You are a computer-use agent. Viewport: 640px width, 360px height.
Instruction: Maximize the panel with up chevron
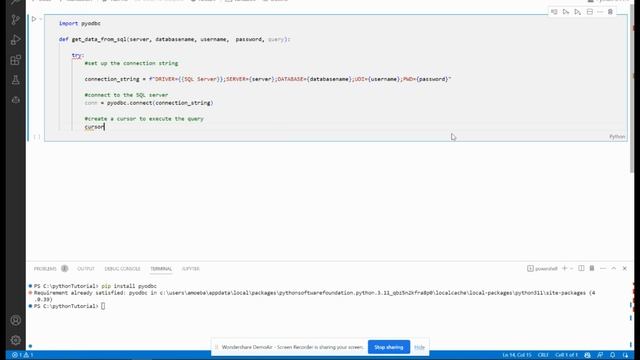pyautogui.click(x=613, y=268)
